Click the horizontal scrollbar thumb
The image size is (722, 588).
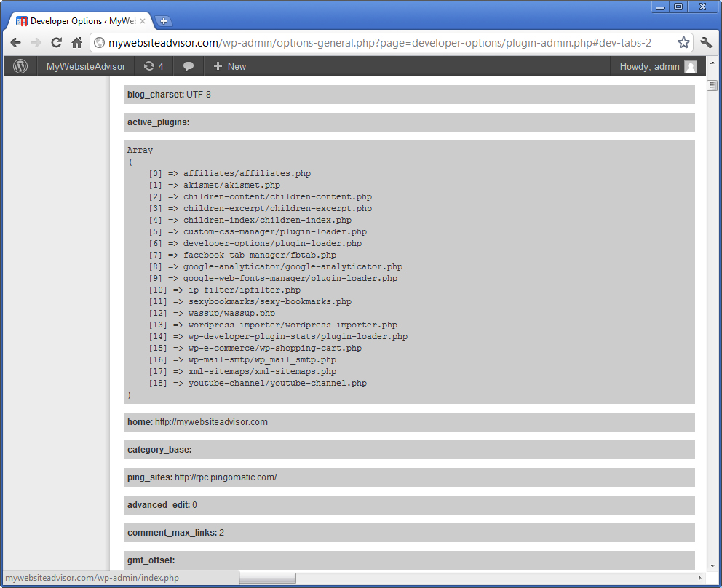click(x=268, y=578)
